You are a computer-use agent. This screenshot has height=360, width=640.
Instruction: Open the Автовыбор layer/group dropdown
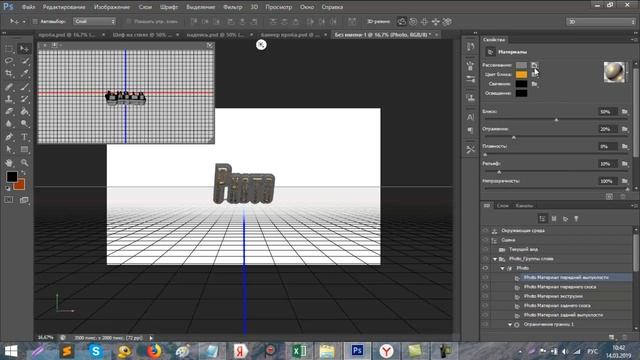95,21
